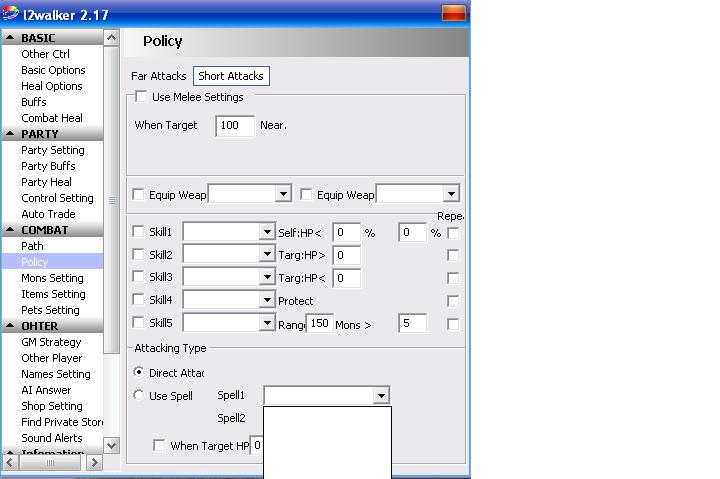Open the second Equip Weap dropdown
This screenshot has height=479, width=720.
pyautogui.click(x=451, y=194)
